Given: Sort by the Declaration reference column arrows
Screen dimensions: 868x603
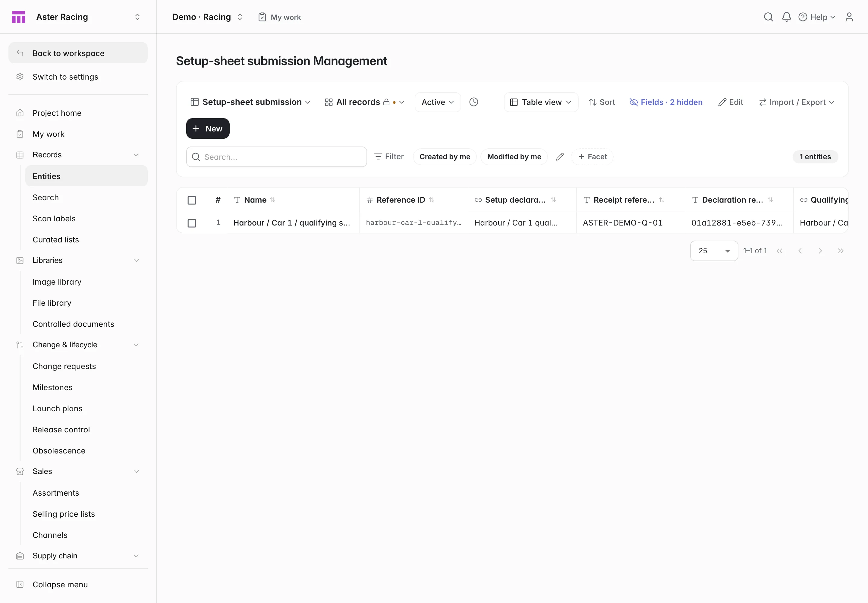Looking at the screenshot, I should [x=770, y=200].
